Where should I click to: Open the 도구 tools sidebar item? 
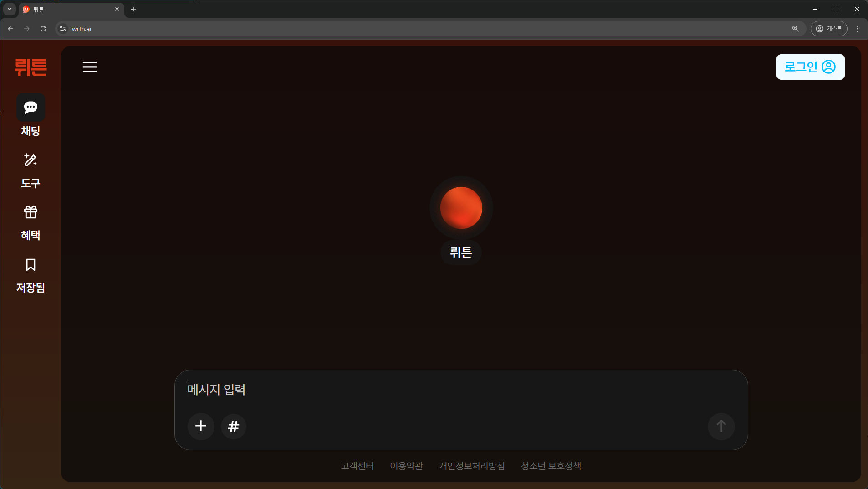[31, 171]
